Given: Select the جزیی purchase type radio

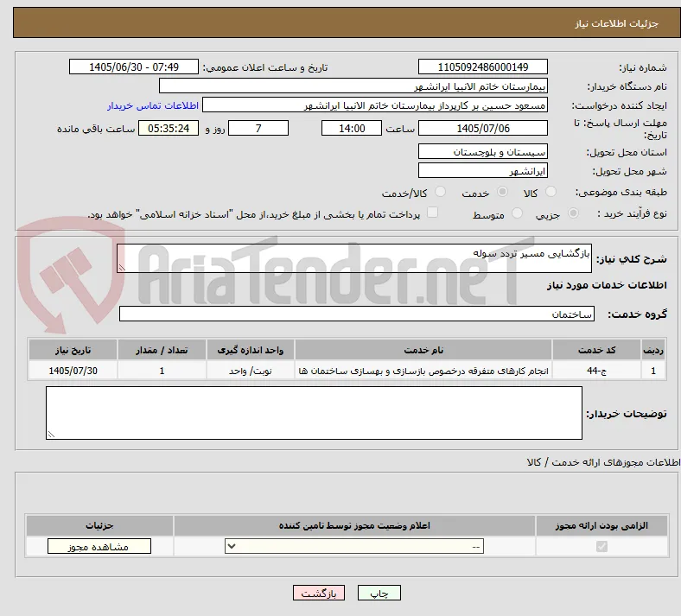Looking at the screenshot, I should pos(573,213).
